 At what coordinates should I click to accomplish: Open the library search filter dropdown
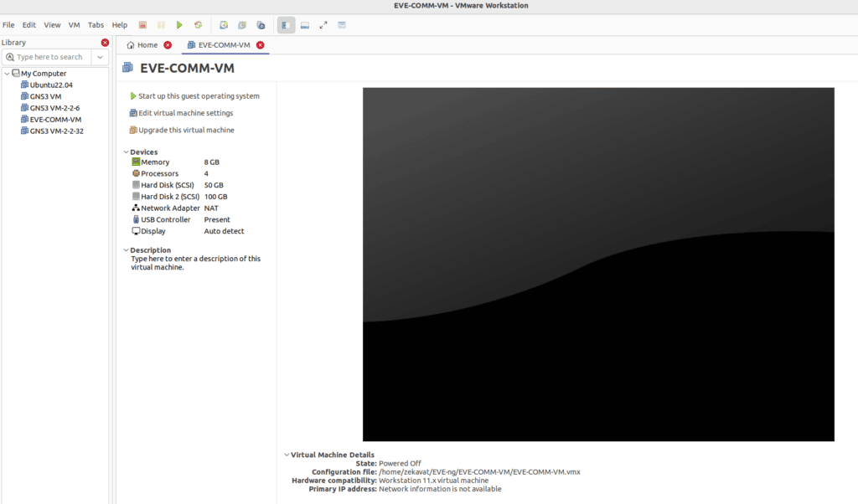click(x=100, y=57)
